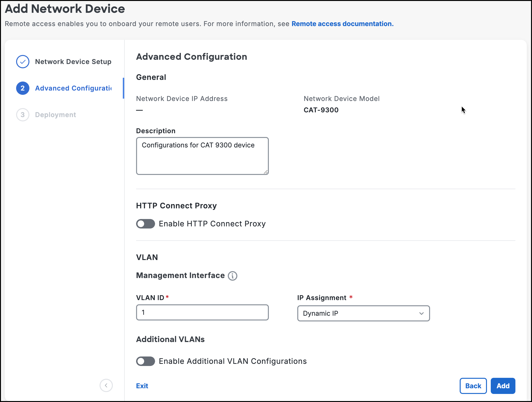Change Dynamic IP to another assignment option
This screenshot has height=402, width=532.
coord(363,313)
